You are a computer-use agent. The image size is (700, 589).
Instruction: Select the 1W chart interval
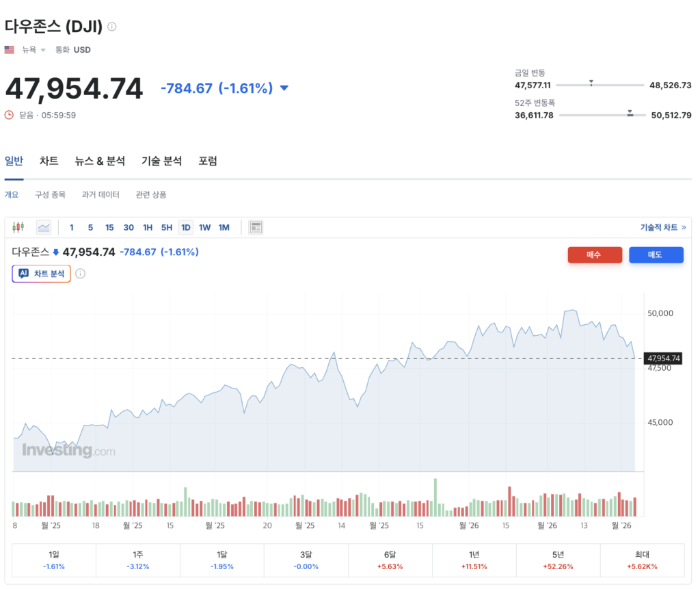204,227
